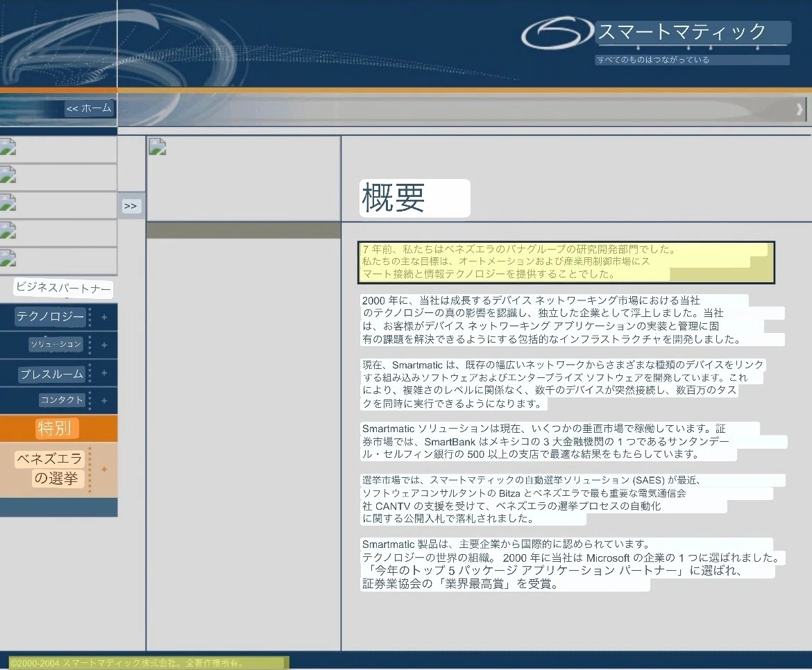Expand ベネズエラの選挙 plus sign
The image size is (812, 670).
click(x=104, y=470)
